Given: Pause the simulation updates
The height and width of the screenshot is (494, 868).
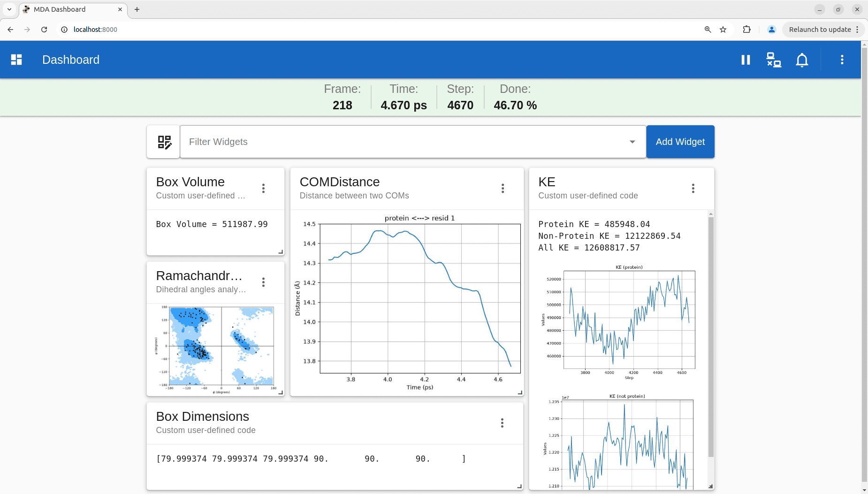Looking at the screenshot, I should click(x=746, y=60).
